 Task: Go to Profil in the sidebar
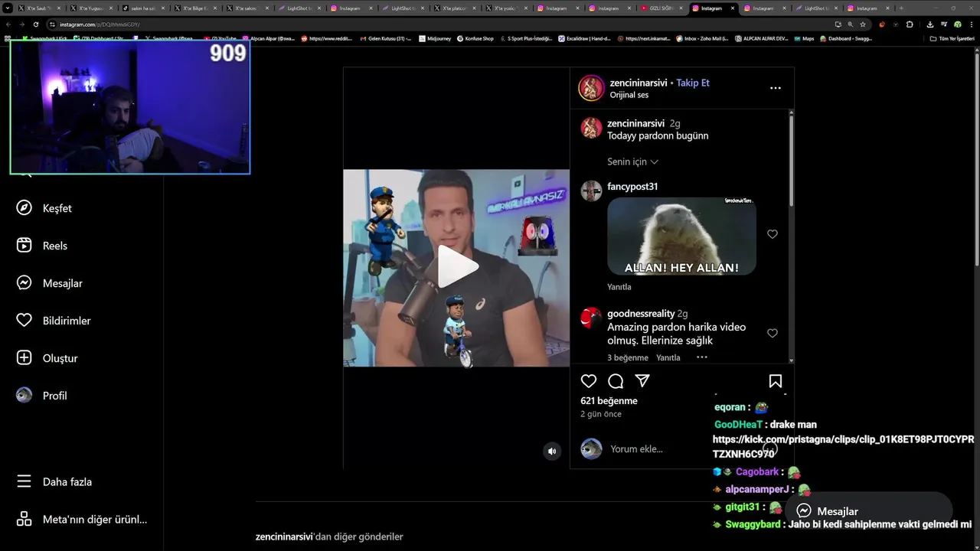(x=41, y=396)
